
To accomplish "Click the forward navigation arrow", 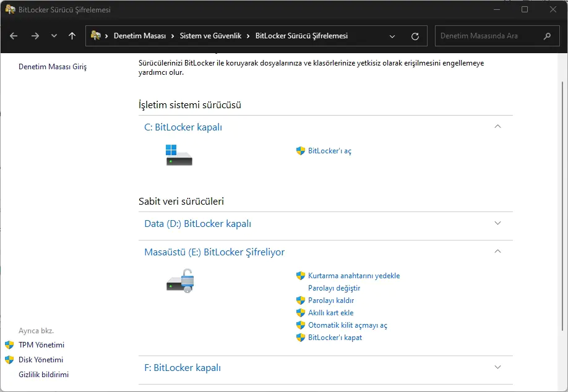I will pyautogui.click(x=35, y=36).
